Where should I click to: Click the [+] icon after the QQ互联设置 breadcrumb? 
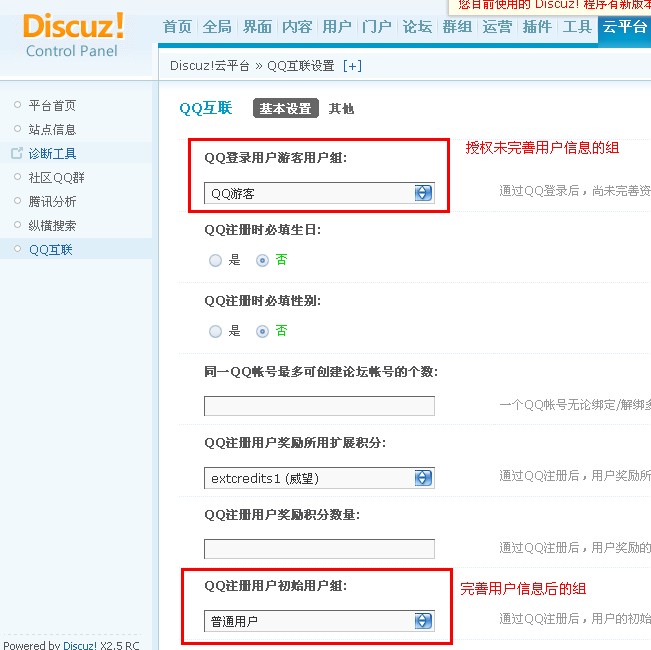click(352, 66)
